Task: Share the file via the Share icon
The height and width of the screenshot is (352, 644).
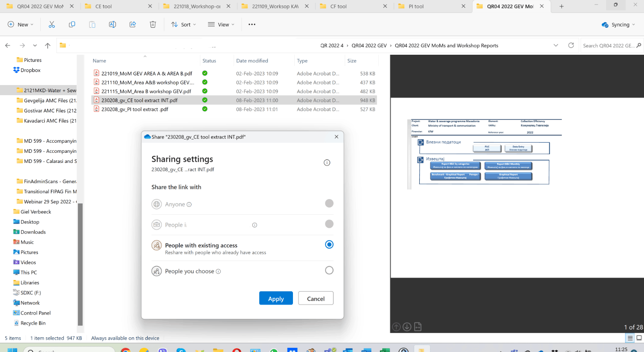Action: (x=133, y=24)
